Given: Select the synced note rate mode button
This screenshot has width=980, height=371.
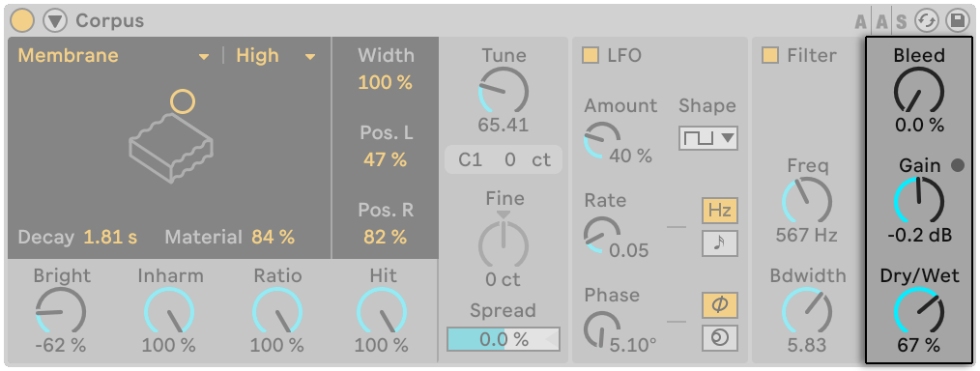Looking at the screenshot, I should [x=719, y=243].
